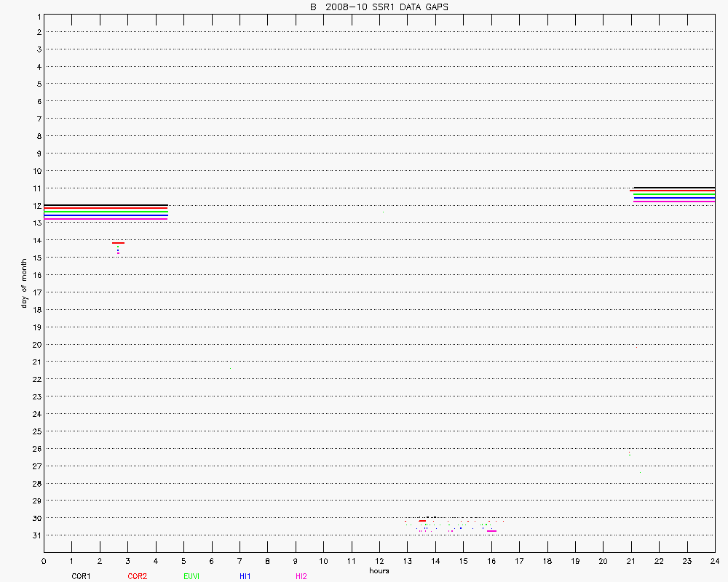
Task: Click the magenta HI2 legend label
Action: click(x=301, y=576)
